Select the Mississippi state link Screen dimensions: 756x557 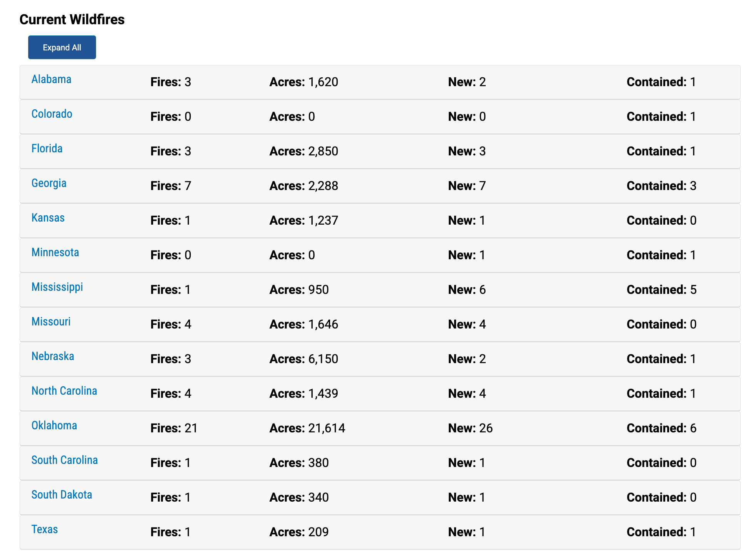(57, 287)
